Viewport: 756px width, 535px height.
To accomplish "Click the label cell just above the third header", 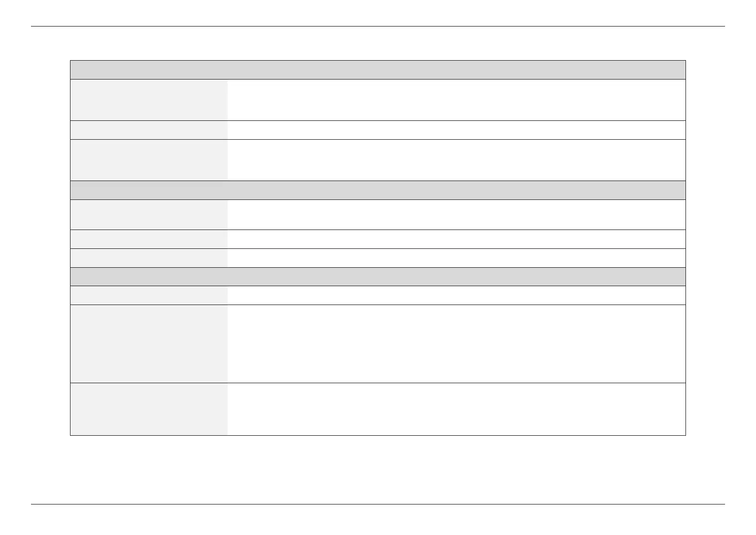I will coord(149,258).
